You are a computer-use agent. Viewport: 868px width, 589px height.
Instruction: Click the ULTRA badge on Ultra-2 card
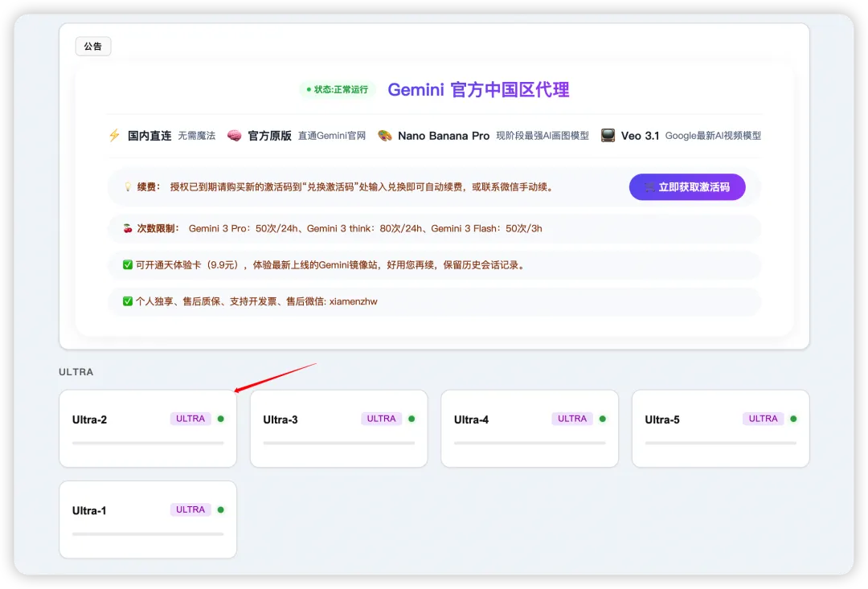pos(190,419)
